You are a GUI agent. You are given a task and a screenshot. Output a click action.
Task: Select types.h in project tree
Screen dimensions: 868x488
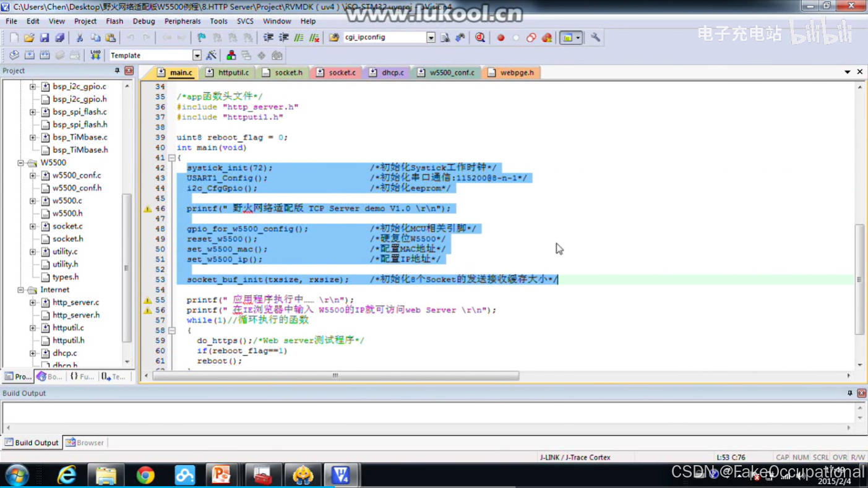(66, 277)
